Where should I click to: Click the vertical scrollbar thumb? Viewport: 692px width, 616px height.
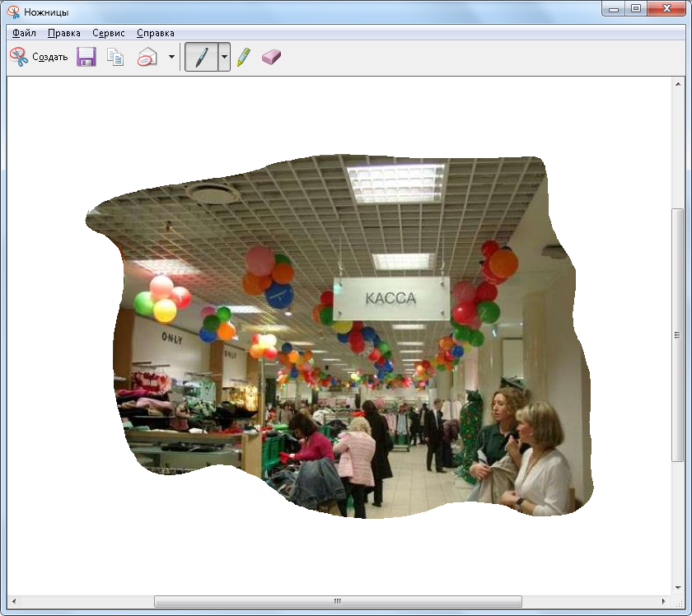click(677, 334)
